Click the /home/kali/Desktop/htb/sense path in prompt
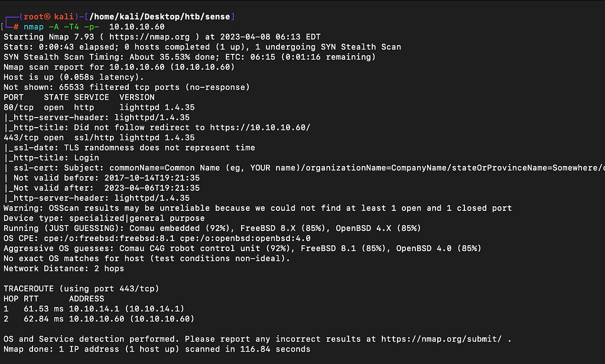Image resolution: width=605 pixels, height=364 pixels. [x=160, y=17]
